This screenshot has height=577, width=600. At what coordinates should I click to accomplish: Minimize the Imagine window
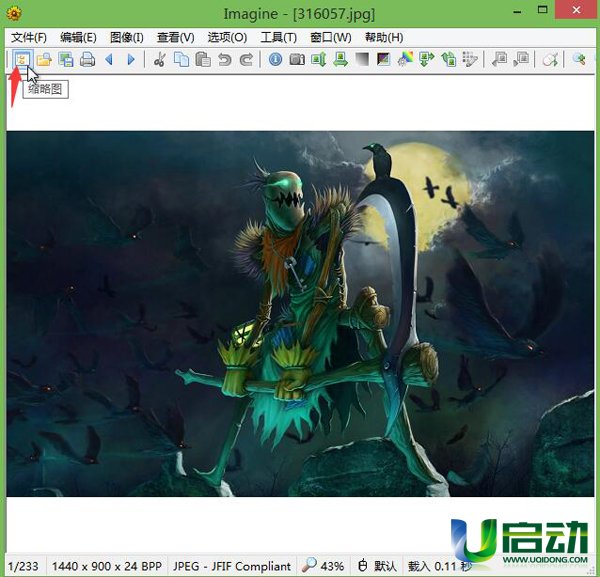[517, 11]
